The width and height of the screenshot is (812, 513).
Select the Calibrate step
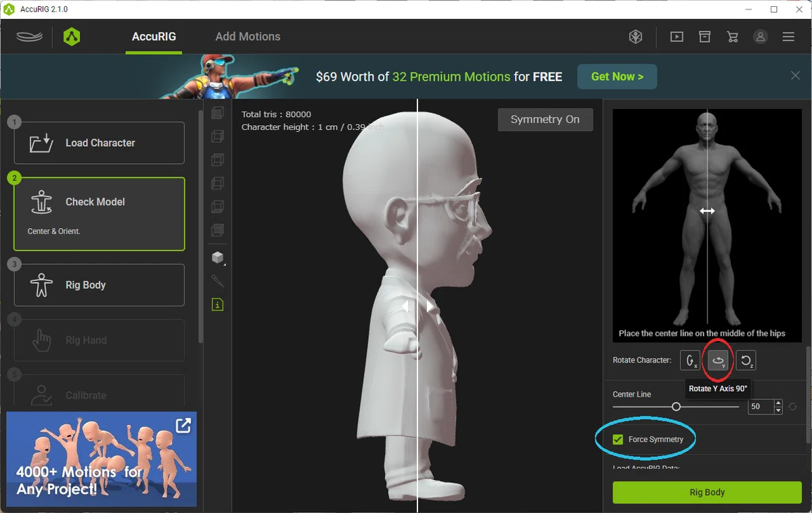click(99, 391)
